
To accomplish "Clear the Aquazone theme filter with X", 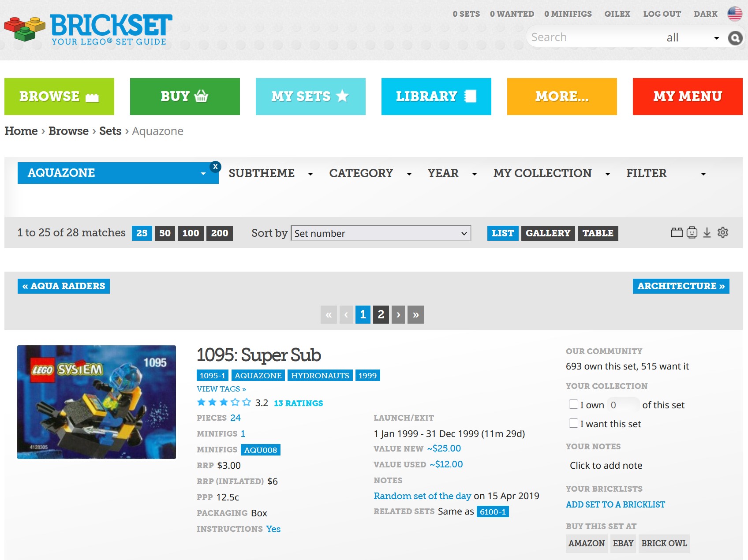I will (215, 167).
